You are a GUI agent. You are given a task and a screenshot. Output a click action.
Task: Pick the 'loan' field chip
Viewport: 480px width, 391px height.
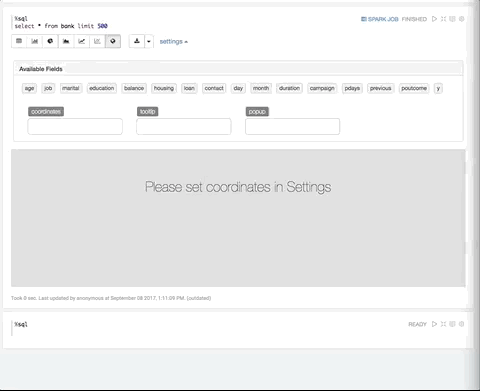click(189, 88)
